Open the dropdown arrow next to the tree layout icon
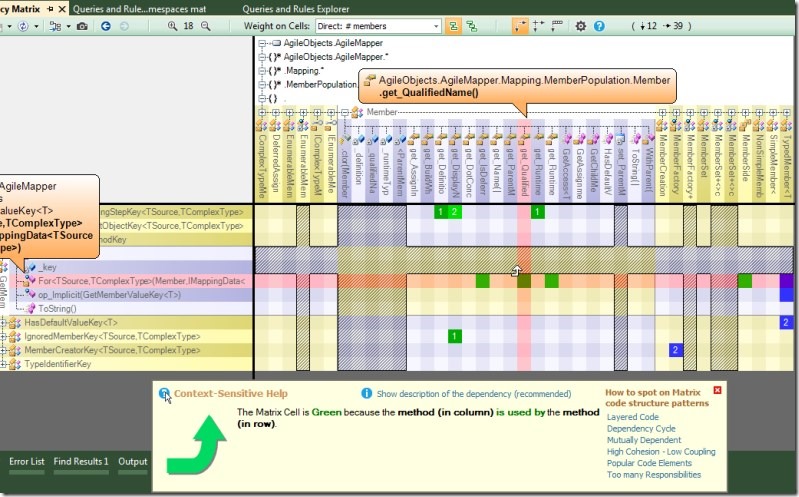799x497 pixels. tap(68, 26)
